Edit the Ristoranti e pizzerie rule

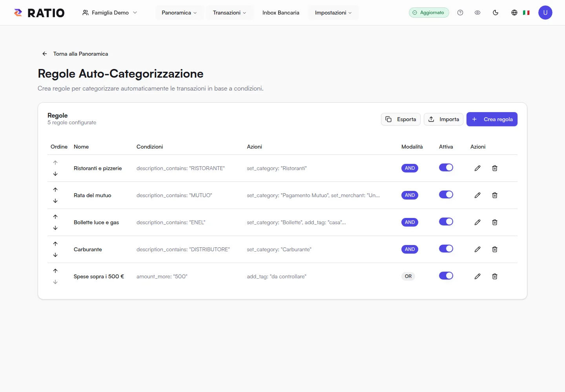(478, 168)
